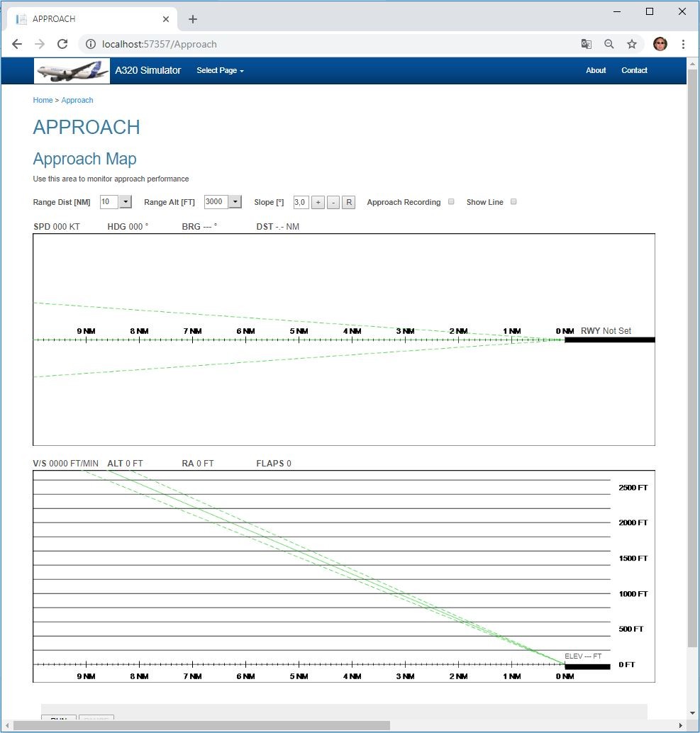
Task: Open the browser zoom magnifier icon
Action: coord(609,44)
